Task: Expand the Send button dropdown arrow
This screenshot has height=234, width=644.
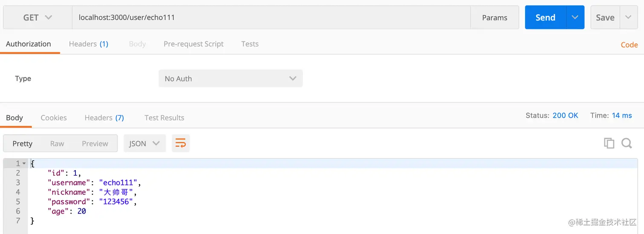Action: click(x=575, y=17)
